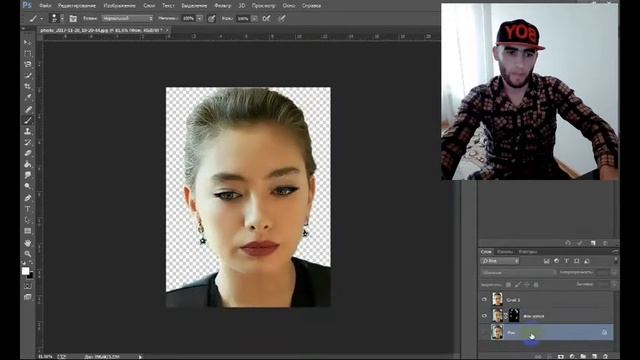Select the Path Selection tool
This screenshot has height=360, width=640.
coord(28,220)
